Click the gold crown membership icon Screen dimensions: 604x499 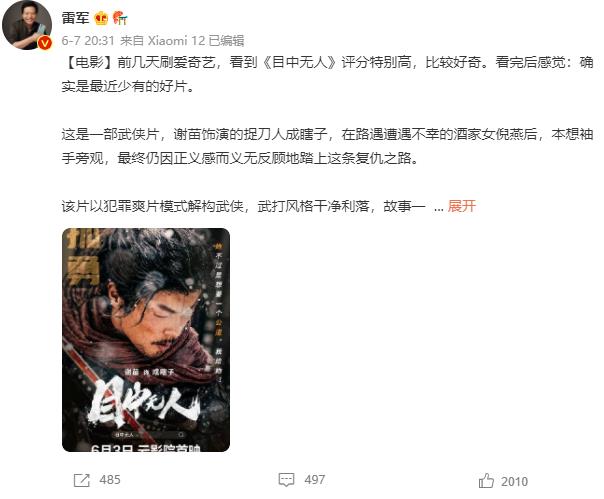101,18
